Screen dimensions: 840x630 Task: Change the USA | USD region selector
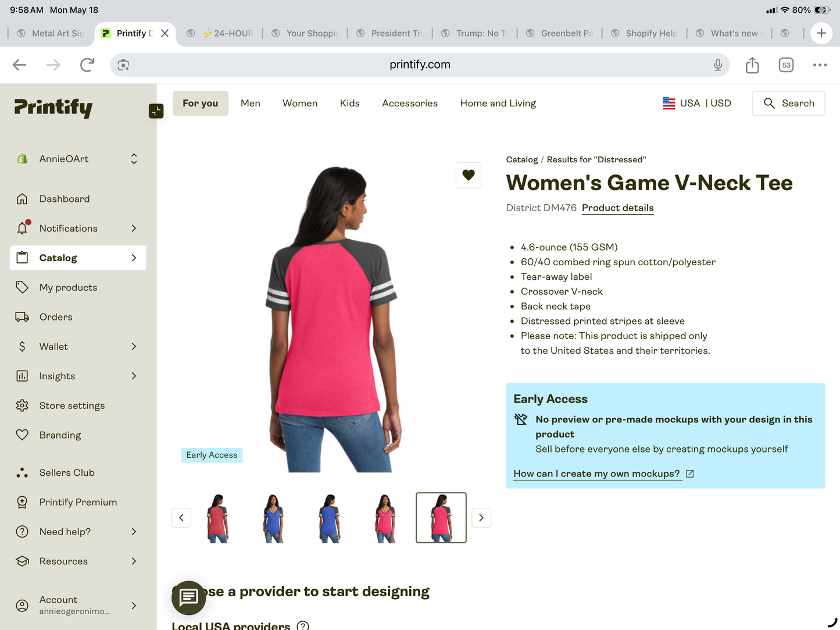pos(696,103)
